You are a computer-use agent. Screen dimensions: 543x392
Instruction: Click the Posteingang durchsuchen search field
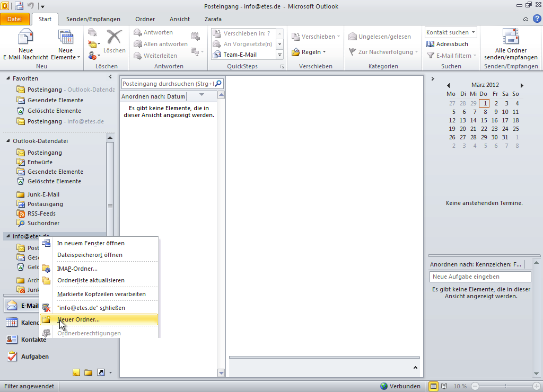pyautogui.click(x=168, y=84)
